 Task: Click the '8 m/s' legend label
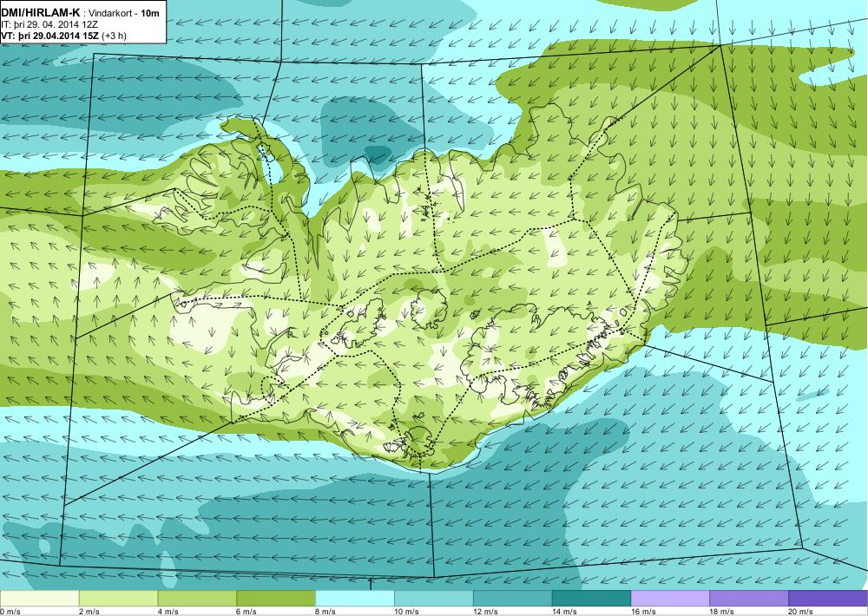(326, 612)
